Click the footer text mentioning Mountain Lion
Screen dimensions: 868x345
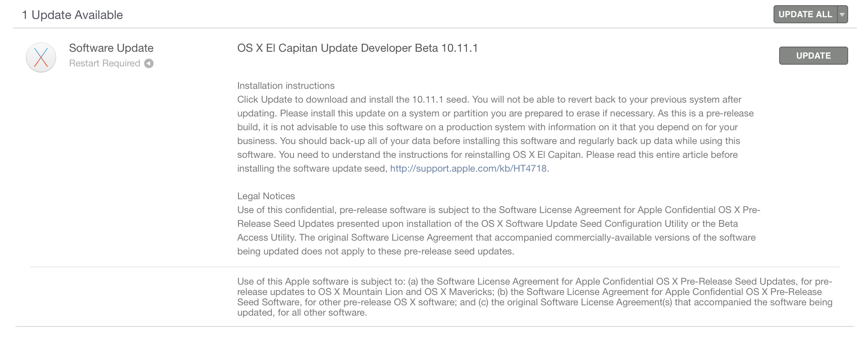(x=529, y=292)
